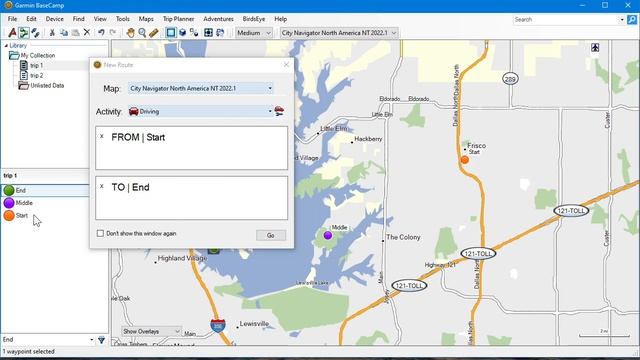Viewport: 640px width, 360px height.
Task: Select the Middle waypoint in list
Action: tap(45, 203)
